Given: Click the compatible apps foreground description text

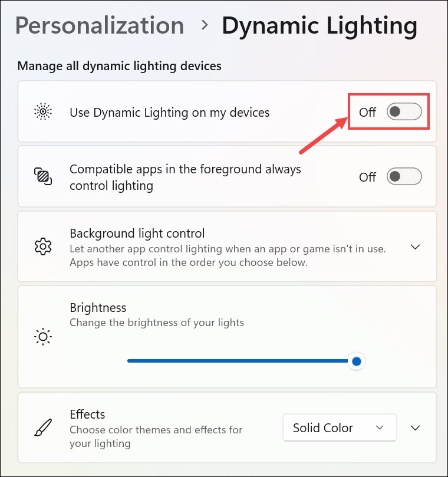Looking at the screenshot, I should [185, 177].
